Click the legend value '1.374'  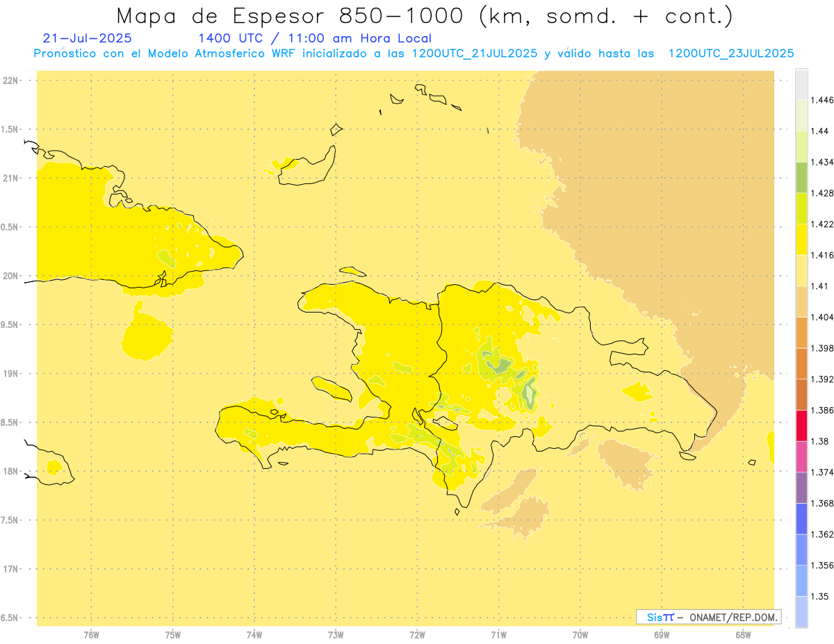[823, 472]
